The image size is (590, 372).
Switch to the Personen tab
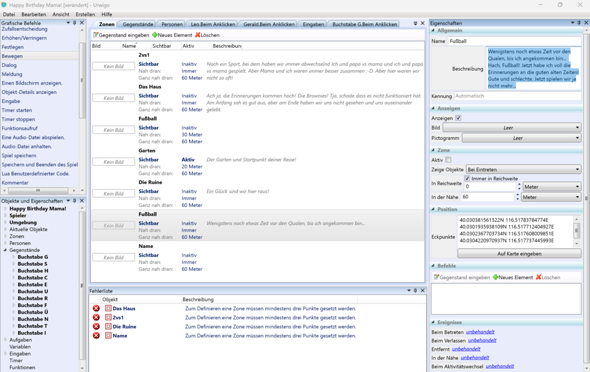172,24
